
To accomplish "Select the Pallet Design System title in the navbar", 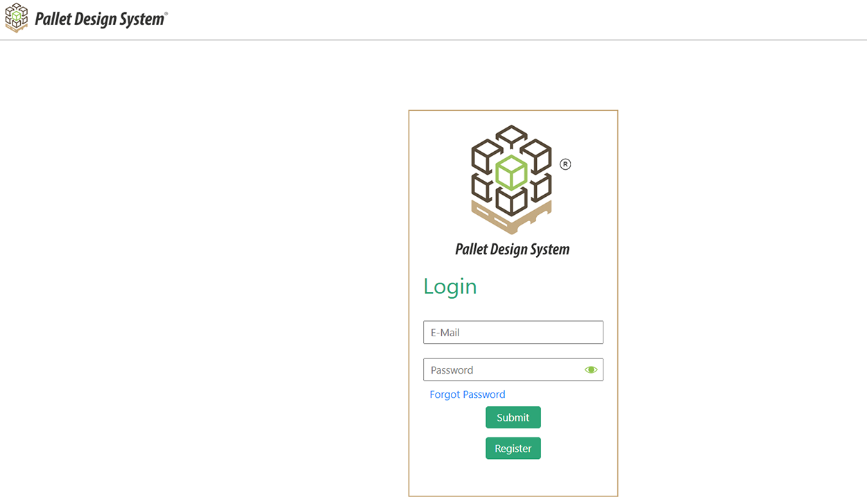I will (101, 18).
